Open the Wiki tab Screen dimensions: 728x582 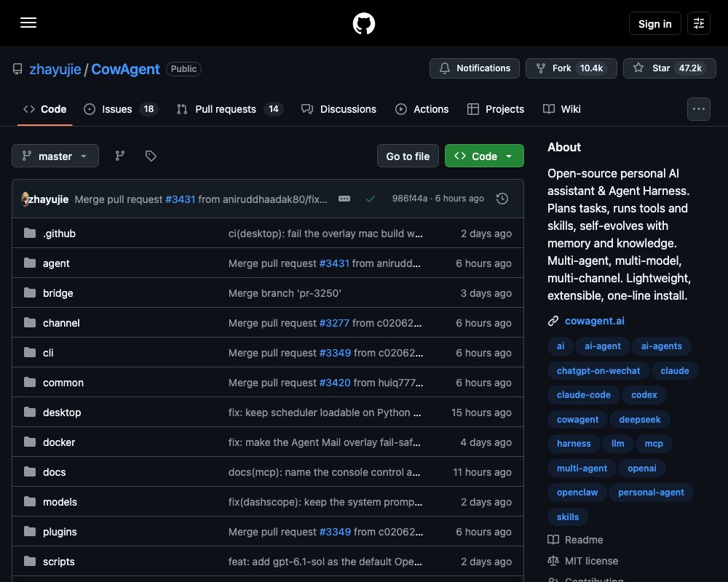562,109
